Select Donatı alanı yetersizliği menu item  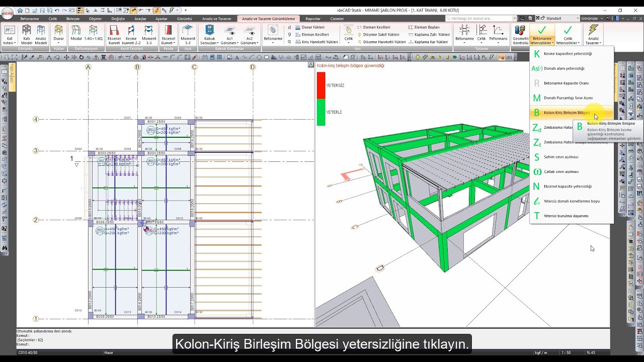coord(572,68)
